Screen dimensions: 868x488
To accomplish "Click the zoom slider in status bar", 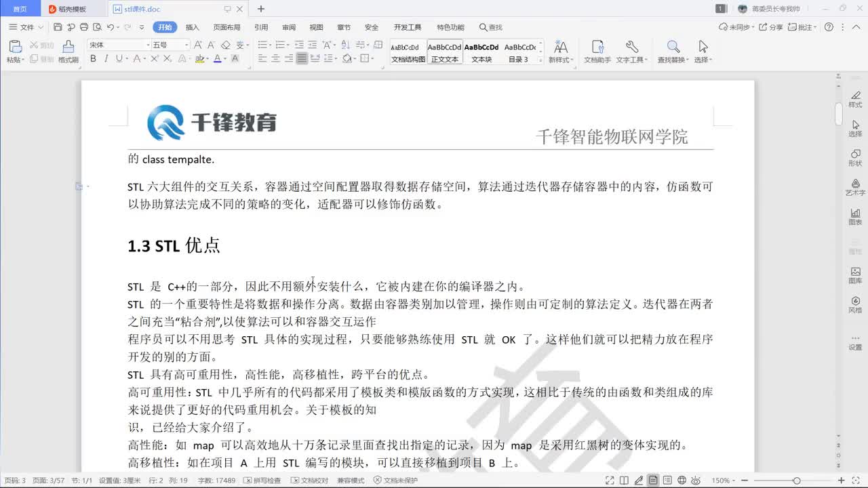I will [x=797, y=481].
